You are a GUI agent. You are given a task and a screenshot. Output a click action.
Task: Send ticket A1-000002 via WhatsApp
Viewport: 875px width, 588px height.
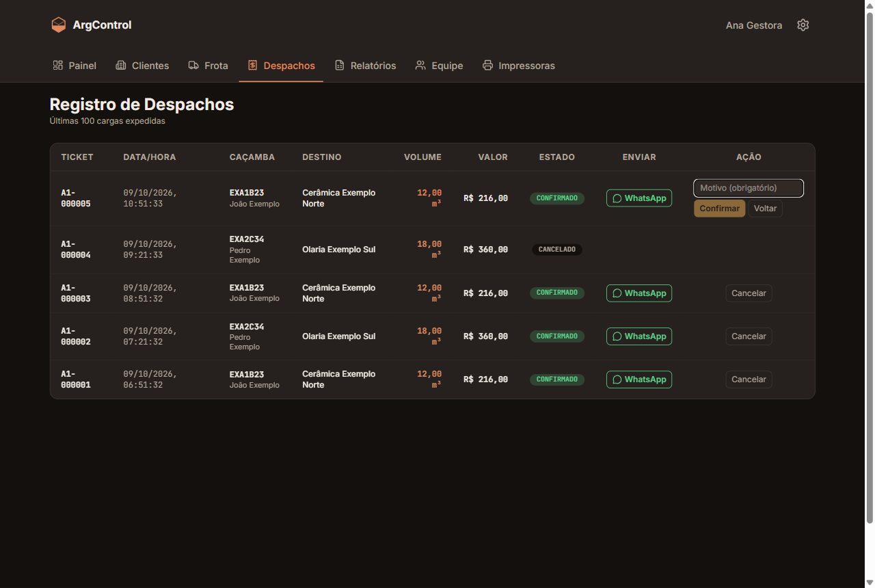(639, 336)
